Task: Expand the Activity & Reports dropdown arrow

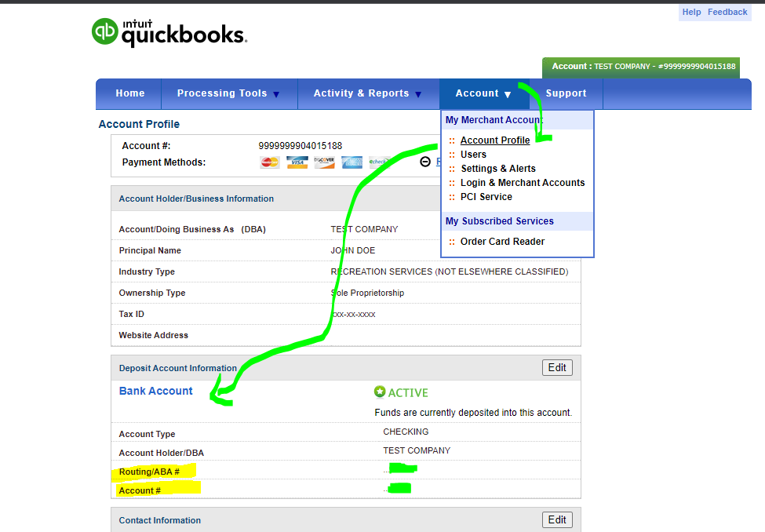Action: click(418, 94)
